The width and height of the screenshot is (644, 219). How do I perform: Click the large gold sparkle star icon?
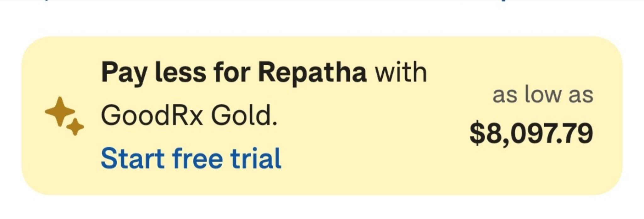[60, 112]
